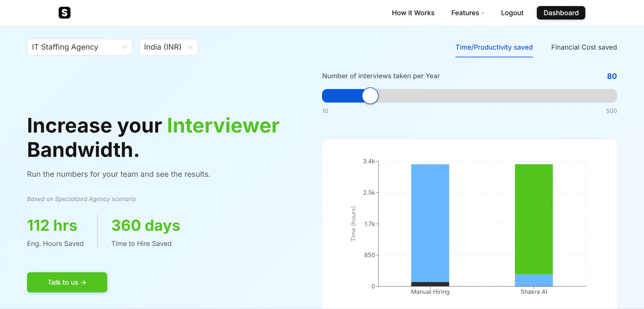Click the 112 hrs value

click(52, 225)
